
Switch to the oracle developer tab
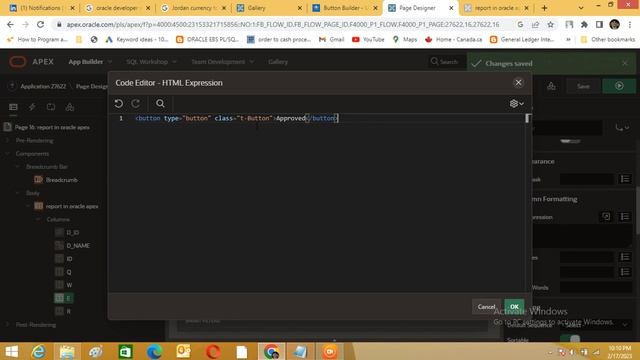tap(118, 8)
